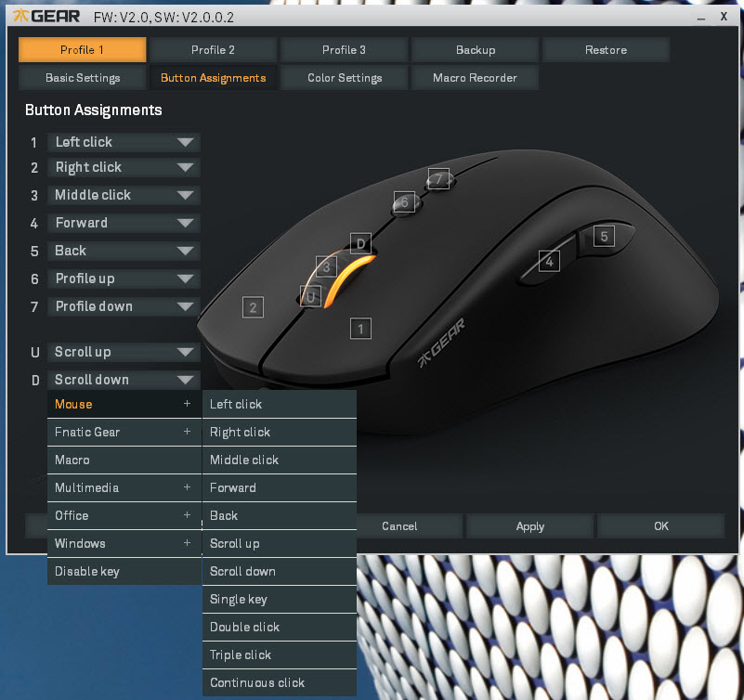Select the Windows category
Image resolution: width=744 pixels, height=700 pixels.
tap(124, 543)
